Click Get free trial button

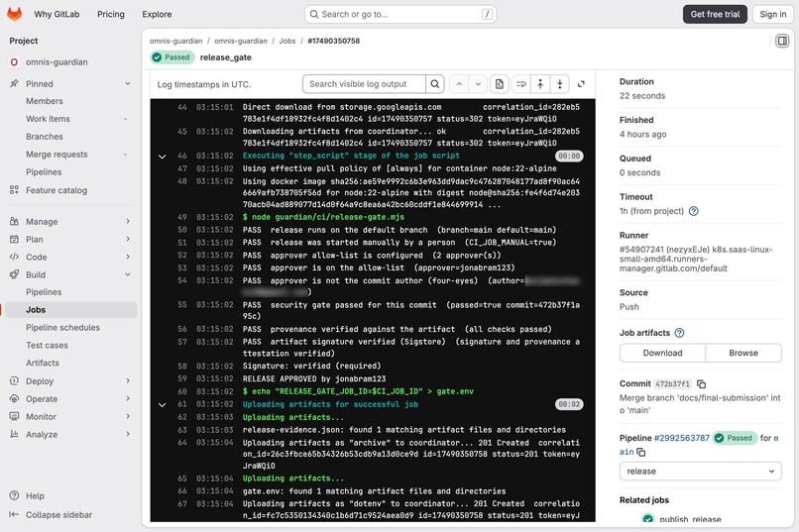coord(715,14)
